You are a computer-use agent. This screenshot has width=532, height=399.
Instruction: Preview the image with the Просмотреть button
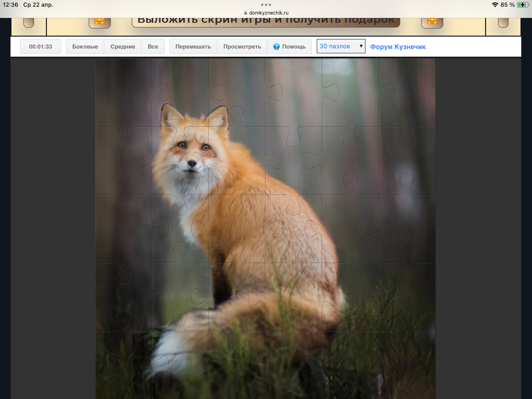(x=242, y=46)
